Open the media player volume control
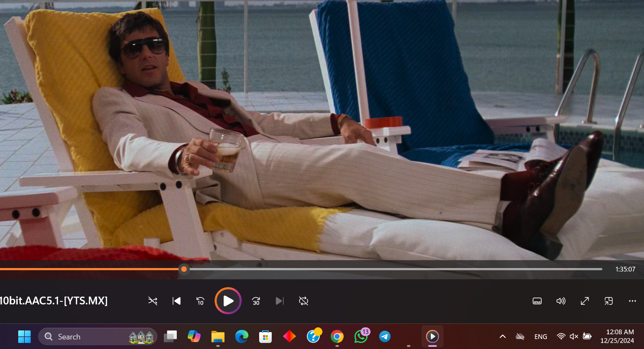 point(561,301)
